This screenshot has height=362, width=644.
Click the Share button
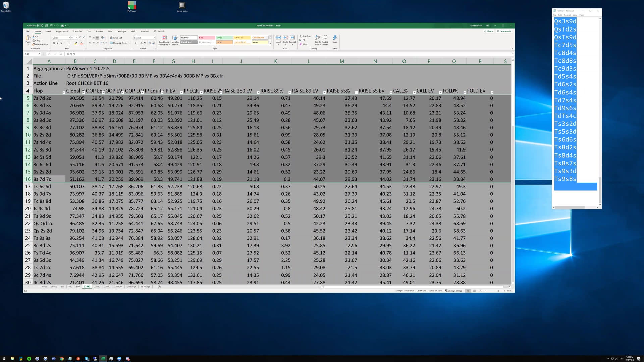pyautogui.click(x=489, y=31)
